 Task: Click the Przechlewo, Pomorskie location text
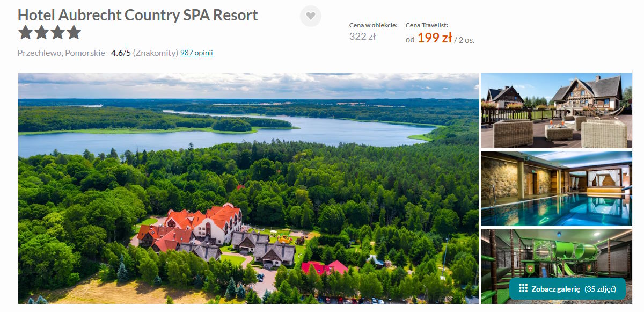[61, 53]
